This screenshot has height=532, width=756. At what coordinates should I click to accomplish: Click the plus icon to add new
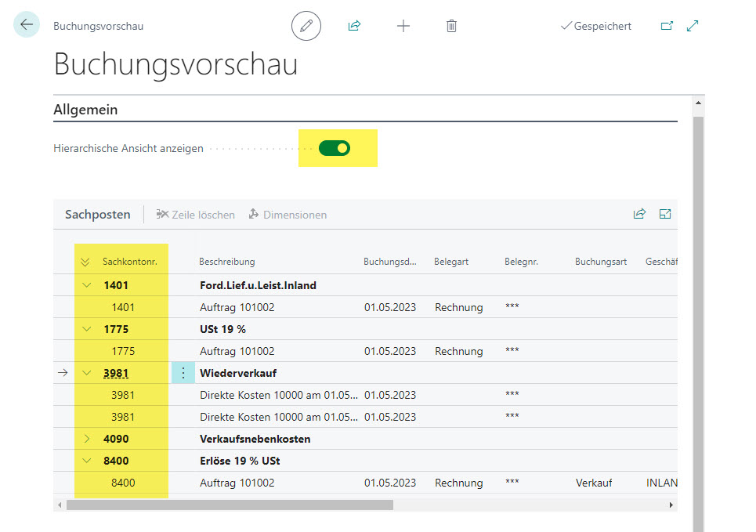403,26
